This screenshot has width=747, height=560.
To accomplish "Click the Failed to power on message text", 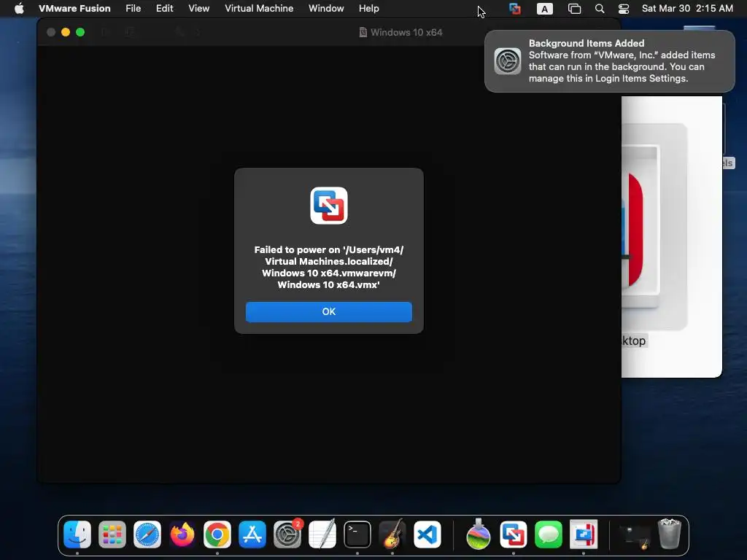I will (329, 267).
